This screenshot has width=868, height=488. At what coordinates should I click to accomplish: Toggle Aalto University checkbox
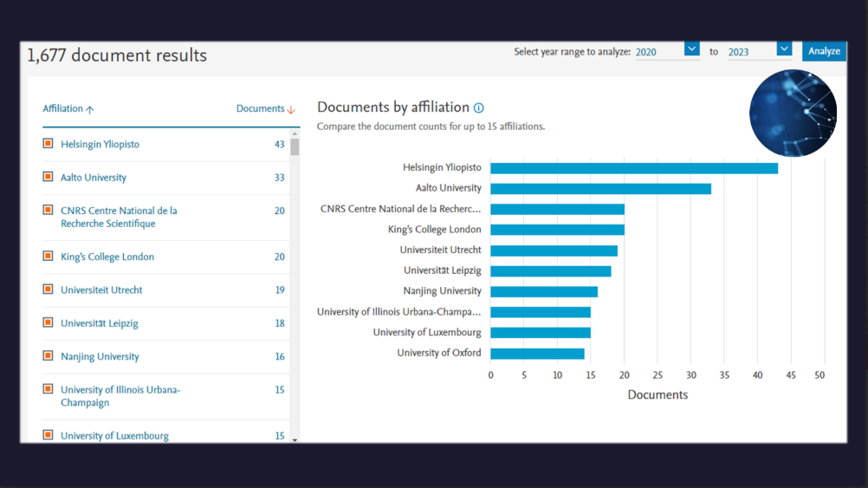49,177
